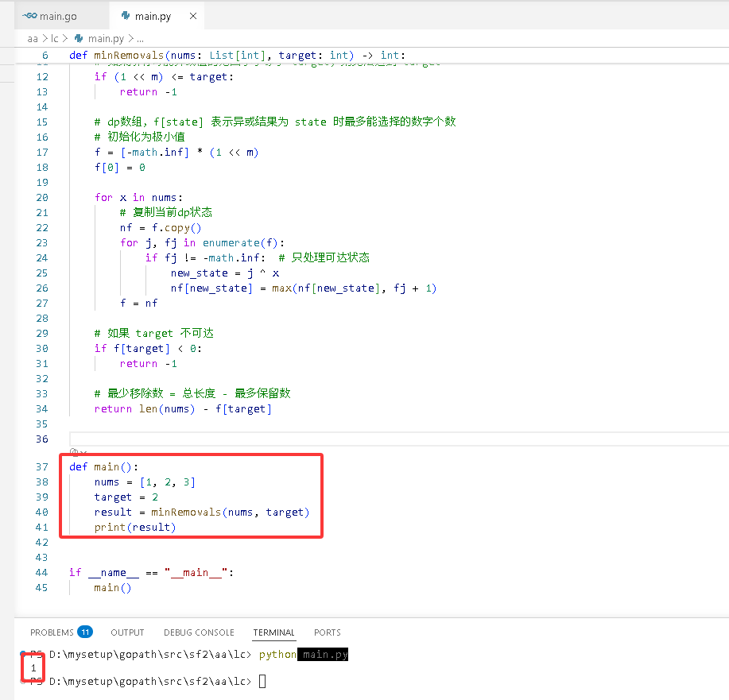Click line number 37 in the gutter
Viewport: 729px width, 700px height.
(x=42, y=466)
